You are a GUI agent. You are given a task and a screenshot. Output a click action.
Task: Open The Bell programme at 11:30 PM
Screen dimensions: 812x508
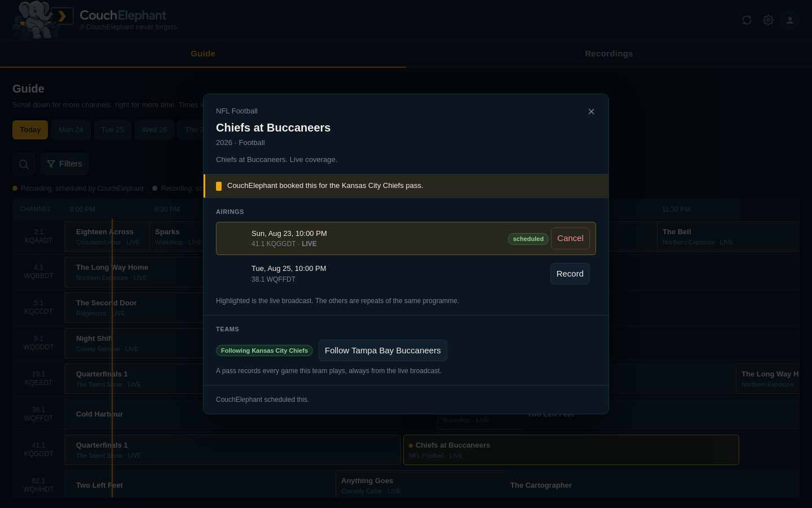pyautogui.click(x=728, y=237)
